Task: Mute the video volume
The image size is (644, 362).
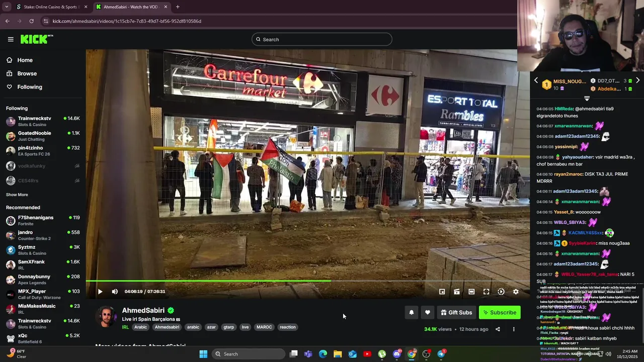Action: pyautogui.click(x=115, y=292)
